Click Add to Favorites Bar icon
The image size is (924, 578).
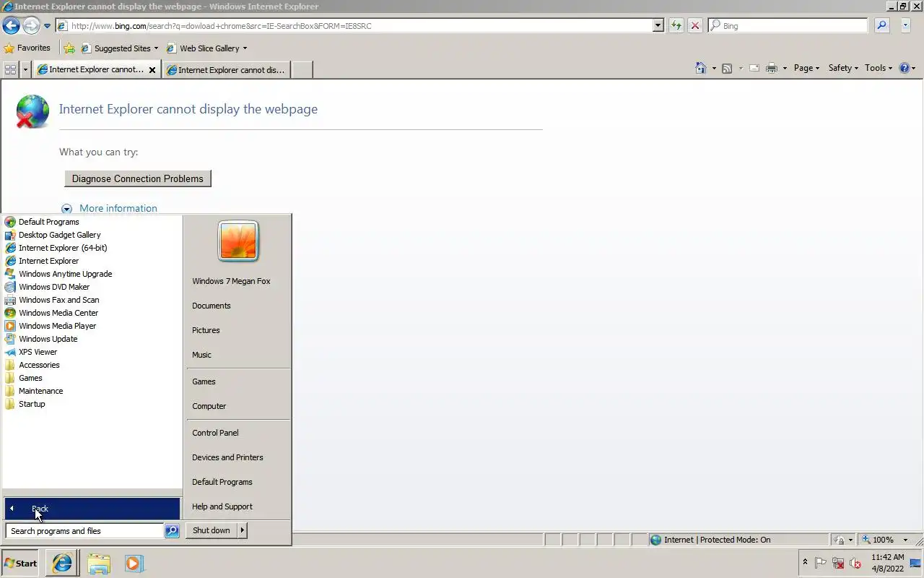69,48
